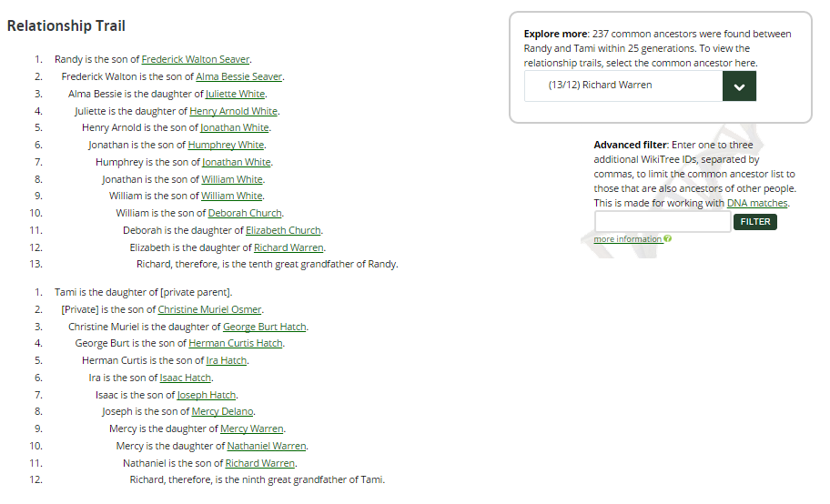This screenshot has width=830, height=504.
Task: Open the Nathaniel Warren link
Action: [267, 447]
